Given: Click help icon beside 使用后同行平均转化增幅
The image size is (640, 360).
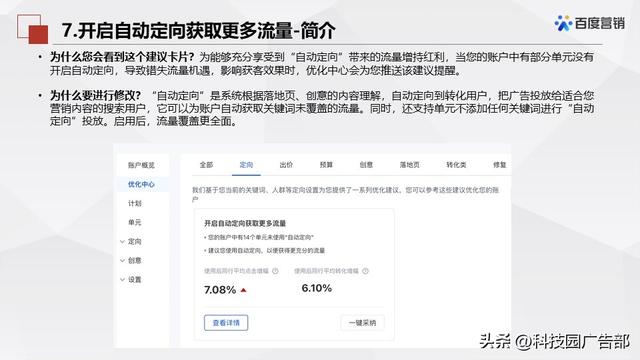Looking at the screenshot, I should tap(365, 271).
